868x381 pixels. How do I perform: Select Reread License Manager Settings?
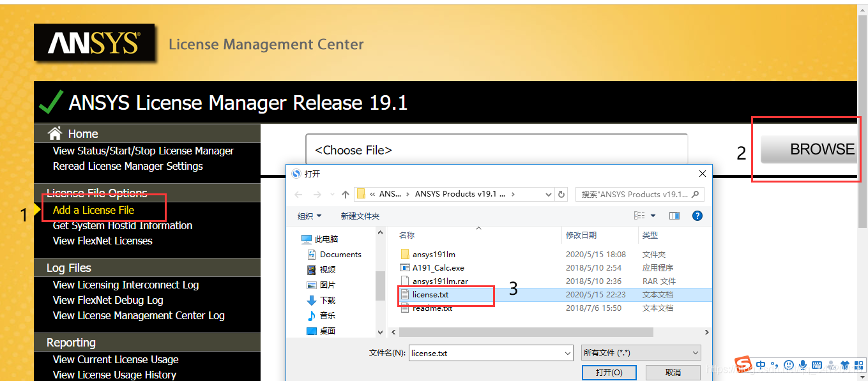tap(128, 167)
